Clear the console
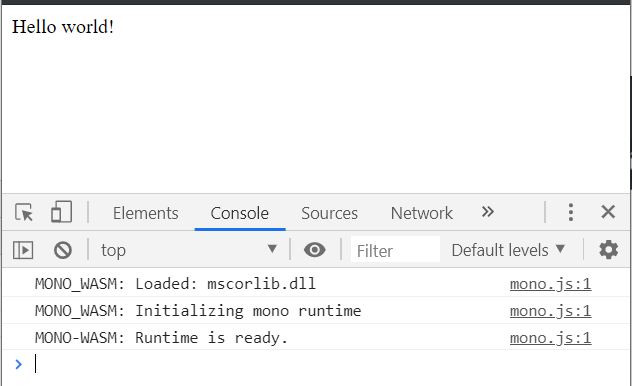Image resolution: width=632 pixels, height=386 pixels. click(x=62, y=250)
